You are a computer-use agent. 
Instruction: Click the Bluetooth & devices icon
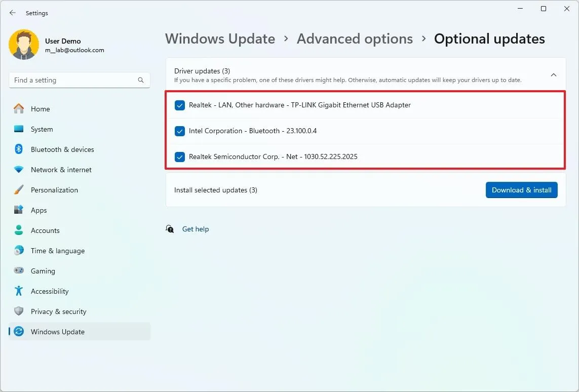(19, 149)
